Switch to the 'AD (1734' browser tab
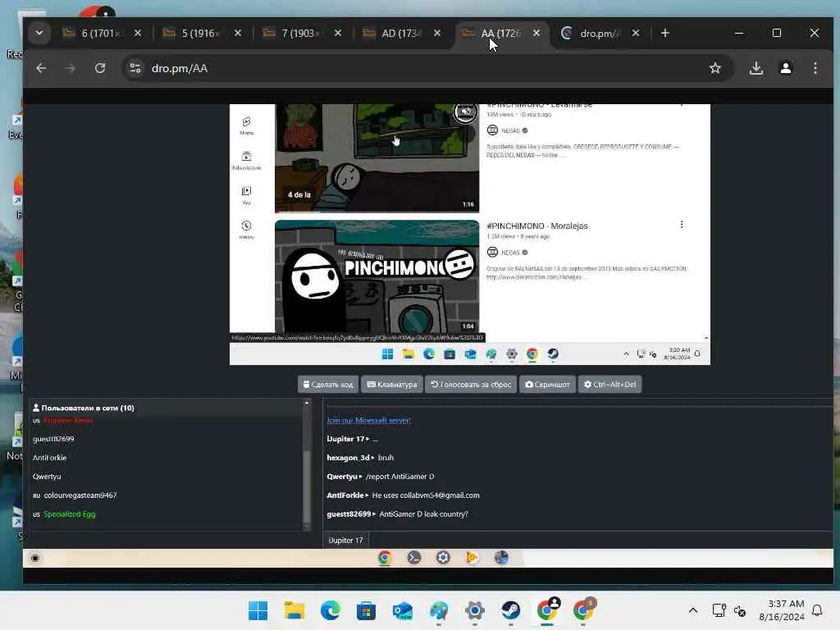This screenshot has width=840, height=630. pyautogui.click(x=402, y=33)
